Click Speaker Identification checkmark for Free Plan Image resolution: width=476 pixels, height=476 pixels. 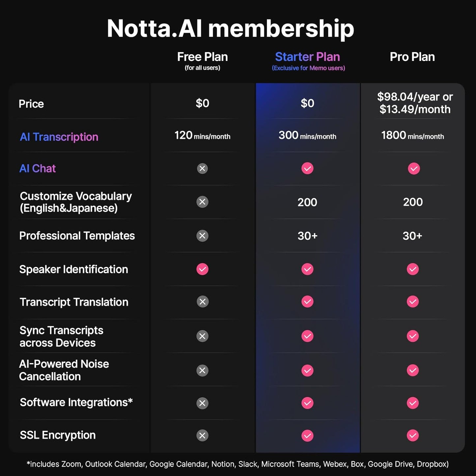coord(202,269)
